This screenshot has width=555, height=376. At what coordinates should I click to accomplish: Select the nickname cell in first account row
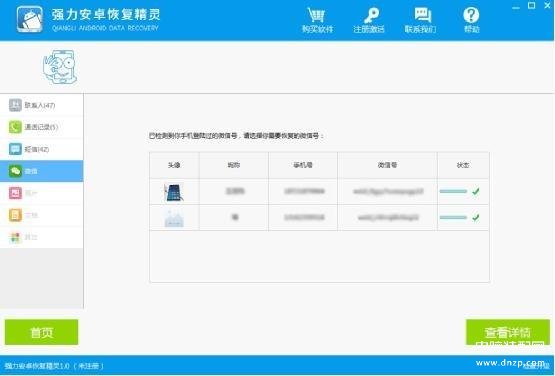point(234,192)
